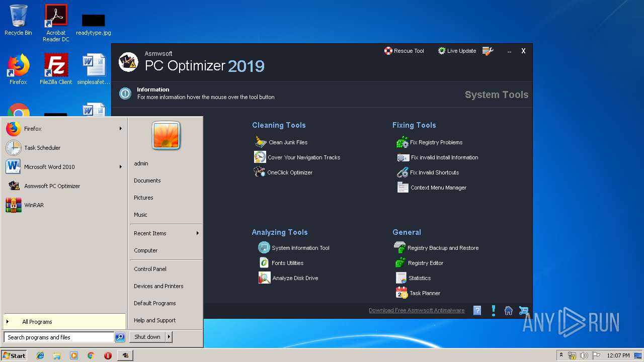This screenshot has height=362, width=644.
Task: Open Fix Registry Problems
Action: (429, 142)
